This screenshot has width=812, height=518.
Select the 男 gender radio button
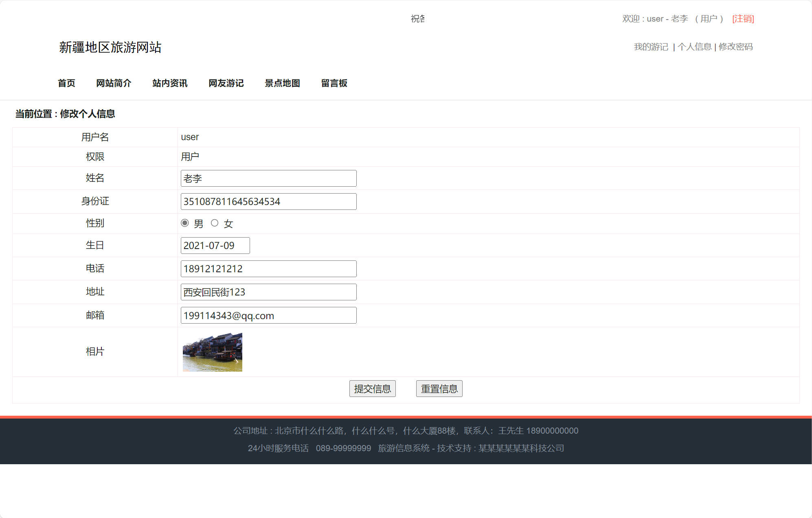click(x=185, y=223)
